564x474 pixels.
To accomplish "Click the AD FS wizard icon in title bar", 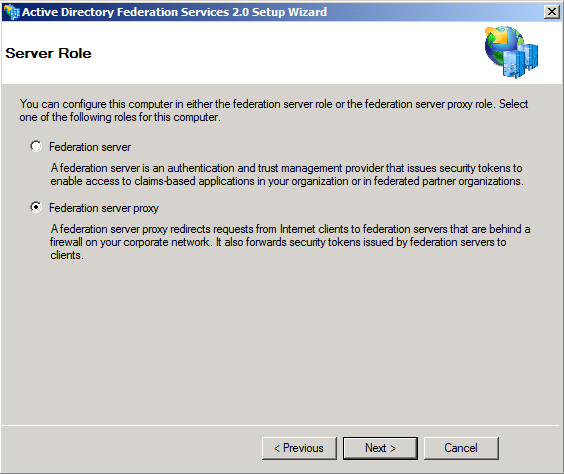I will coord(11,12).
